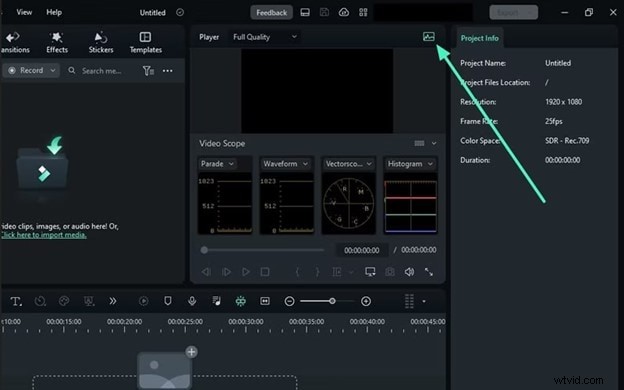Zoom in the timeline with plus button

tap(366, 301)
